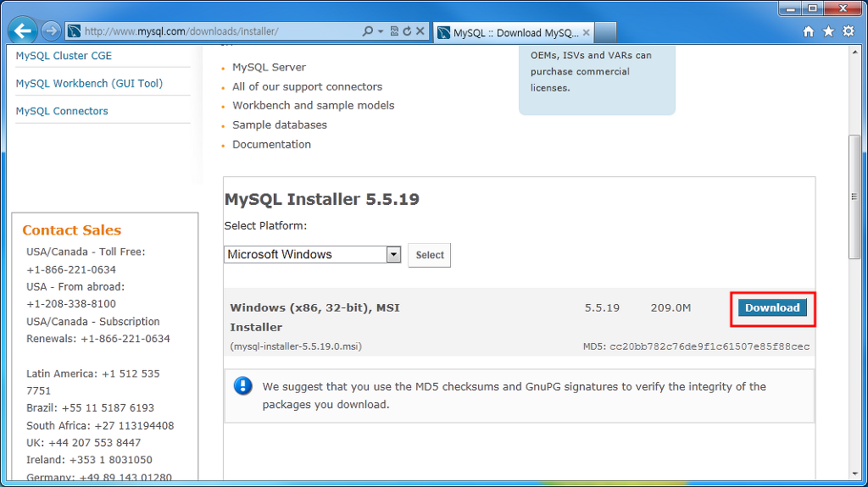The width and height of the screenshot is (868, 487).
Task: Maximize the browser window
Action: [x=813, y=8]
